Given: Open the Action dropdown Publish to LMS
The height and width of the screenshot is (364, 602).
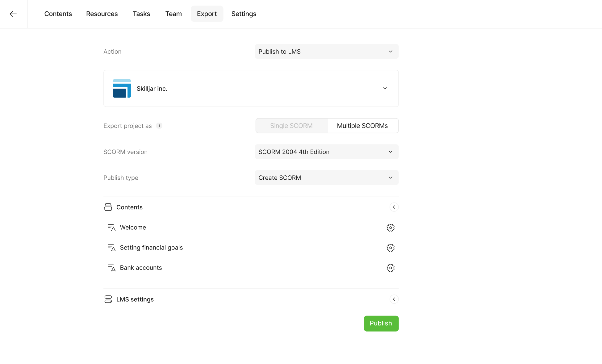Looking at the screenshot, I should (x=326, y=52).
